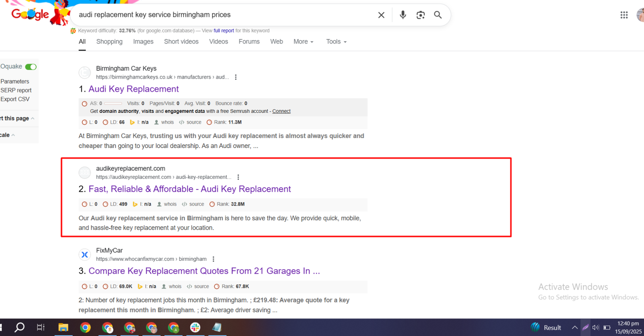Viewport: 644px width, 336px height.
Task: Expand the More search filters dropdown
Action: 303,41
